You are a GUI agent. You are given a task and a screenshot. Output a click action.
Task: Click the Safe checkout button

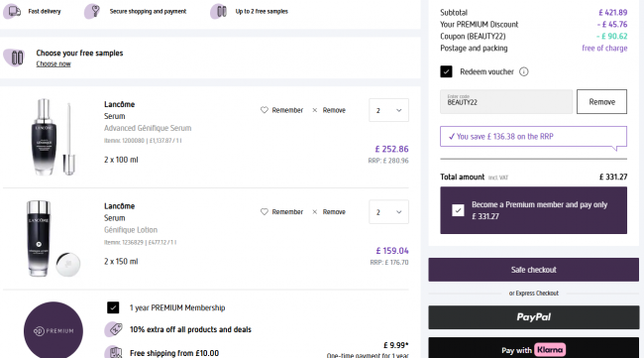click(x=533, y=270)
